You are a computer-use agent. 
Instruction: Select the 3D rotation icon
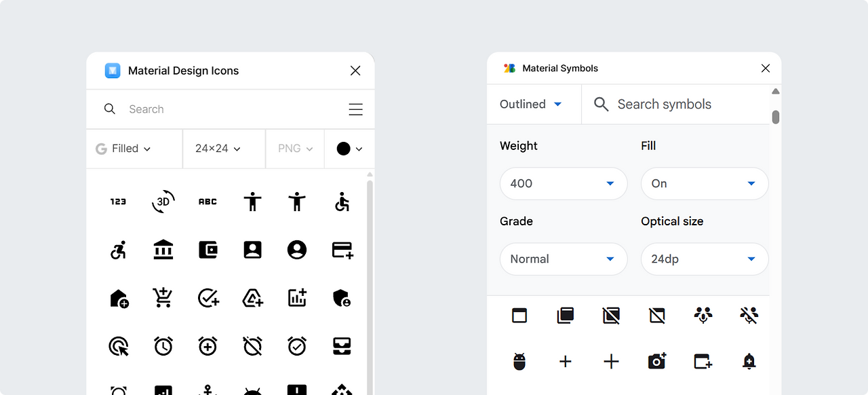coord(163,202)
